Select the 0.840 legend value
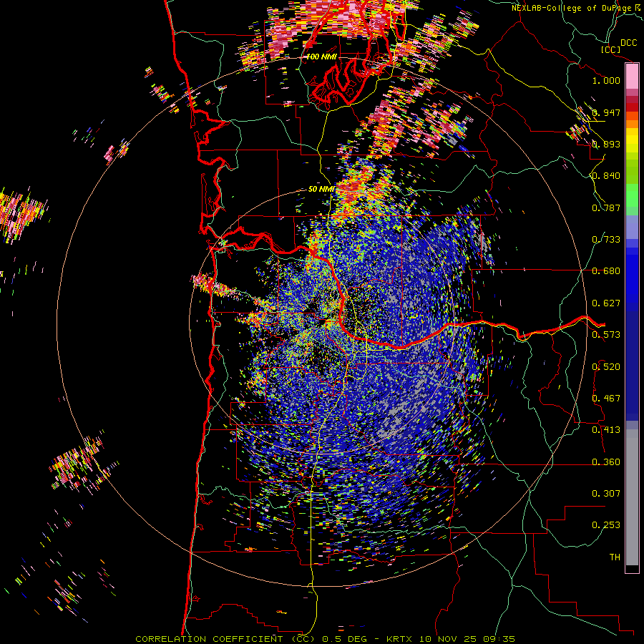Viewport: 644px width, 644px height. pos(606,176)
